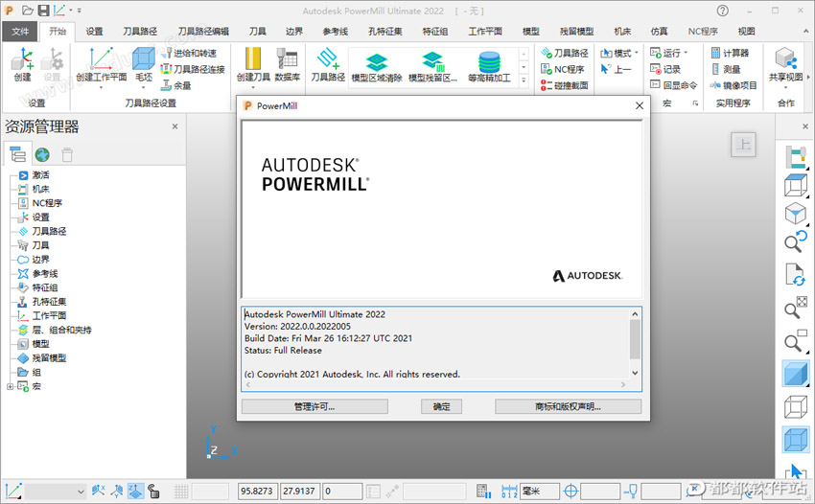
Task: Open 刀具路径连接 settings
Action: tap(193, 69)
